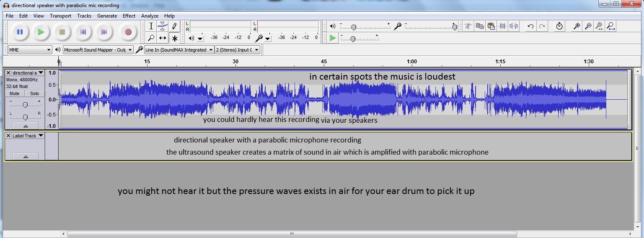This screenshot has width=644, height=238.
Task: Open the Label Track dropdown menu
Action: (x=41, y=136)
